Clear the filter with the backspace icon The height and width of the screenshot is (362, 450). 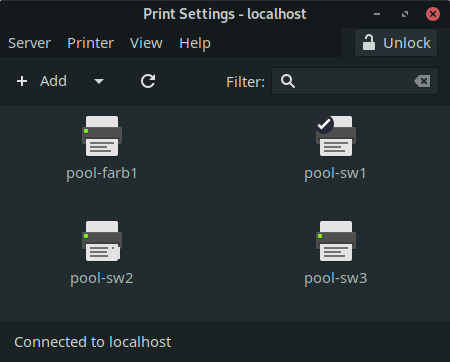(x=422, y=81)
